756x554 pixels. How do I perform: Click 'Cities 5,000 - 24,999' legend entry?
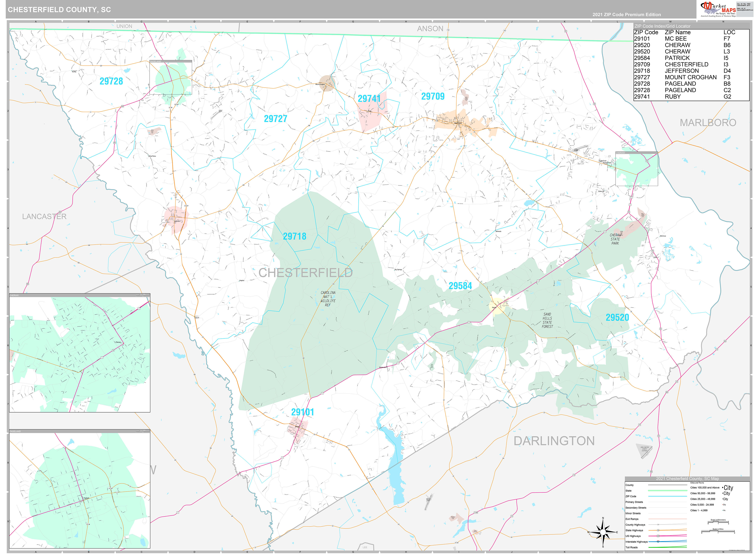702,505
